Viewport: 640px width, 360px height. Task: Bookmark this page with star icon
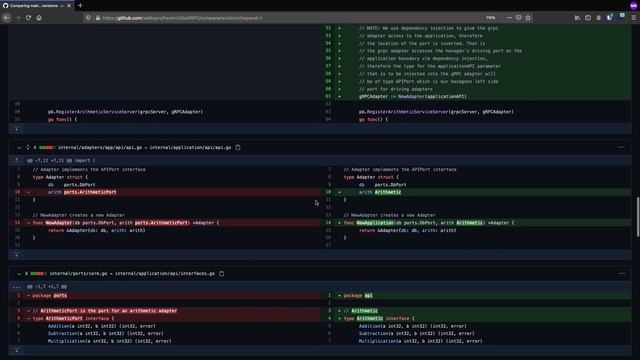click(528, 18)
